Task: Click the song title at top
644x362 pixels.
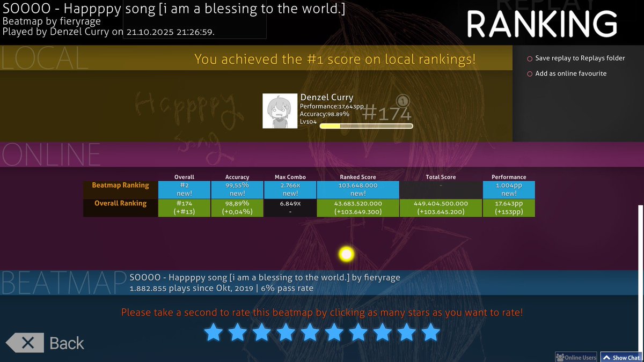Action: 174,8
